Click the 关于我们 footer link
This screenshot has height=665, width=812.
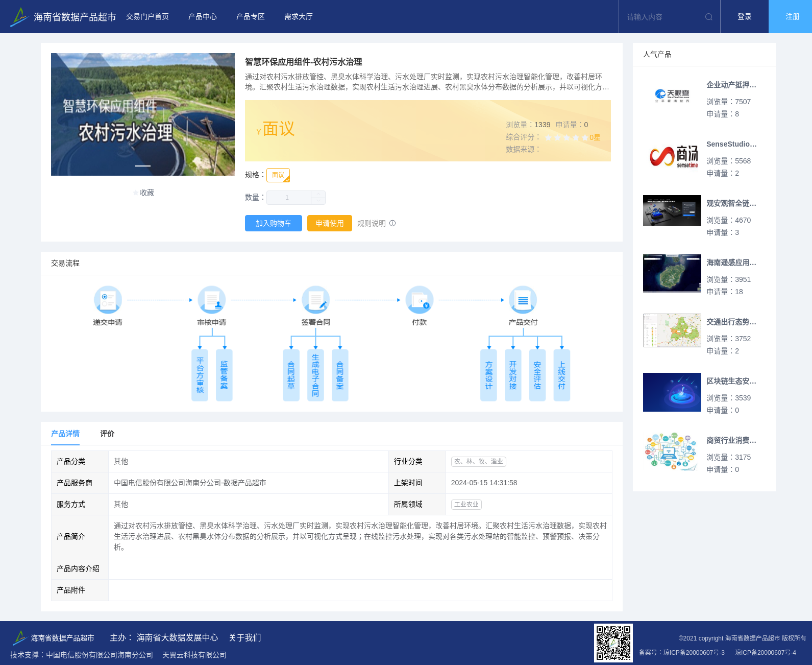245,637
